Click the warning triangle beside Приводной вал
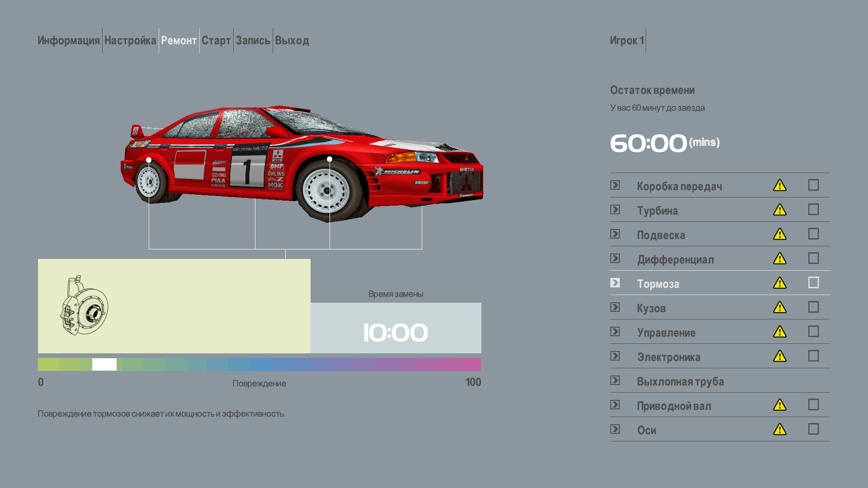The image size is (868, 488). pyautogui.click(x=779, y=405)
